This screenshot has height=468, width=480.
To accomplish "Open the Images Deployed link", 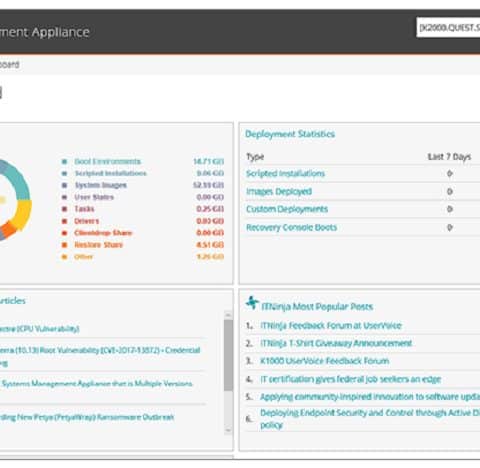I will click(279, 192).
